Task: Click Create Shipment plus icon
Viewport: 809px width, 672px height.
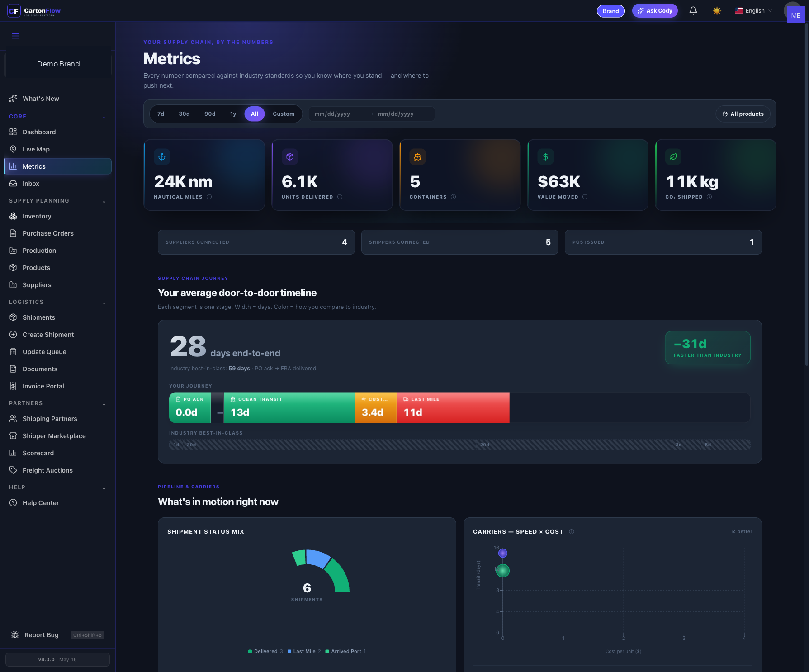Action: [x=13, y=335]
